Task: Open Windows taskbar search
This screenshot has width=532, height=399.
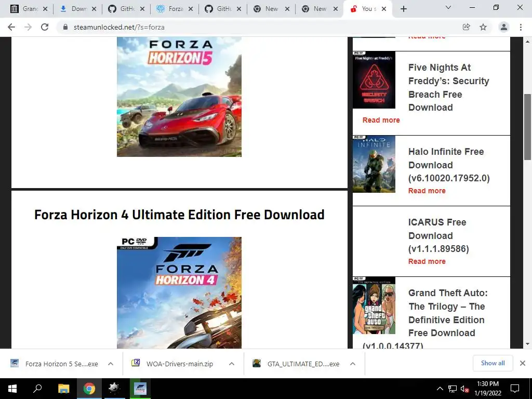Action: click(x=37, y=389)
